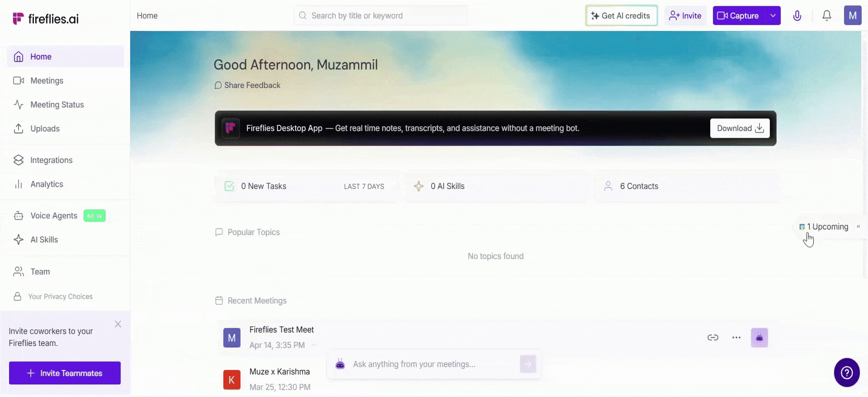The width and height of the screenshot is (868, 397).
Task: Open the Home sidebar item
Action: click(x=66, y=57)
